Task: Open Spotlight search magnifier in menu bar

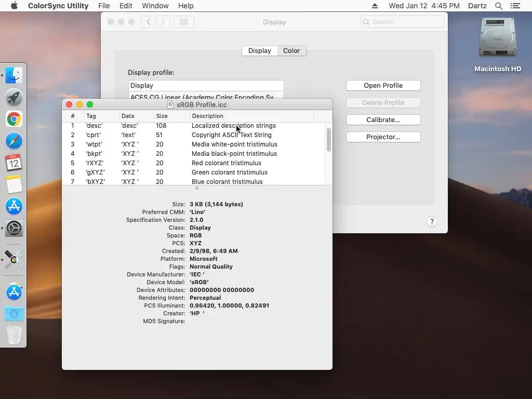Action: click(x=498, y=6)
